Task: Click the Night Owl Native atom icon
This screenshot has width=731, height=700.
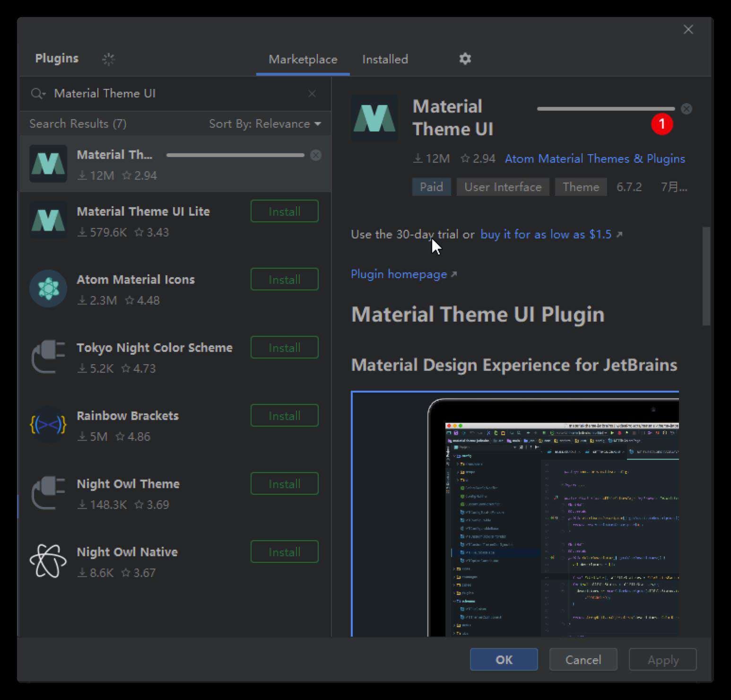Action: [48, 561]
